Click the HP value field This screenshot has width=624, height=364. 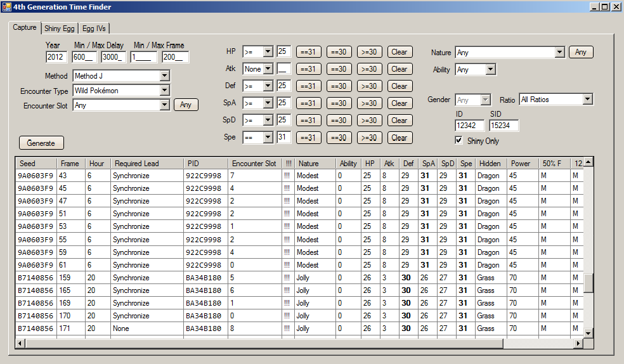tap(283, 51)
